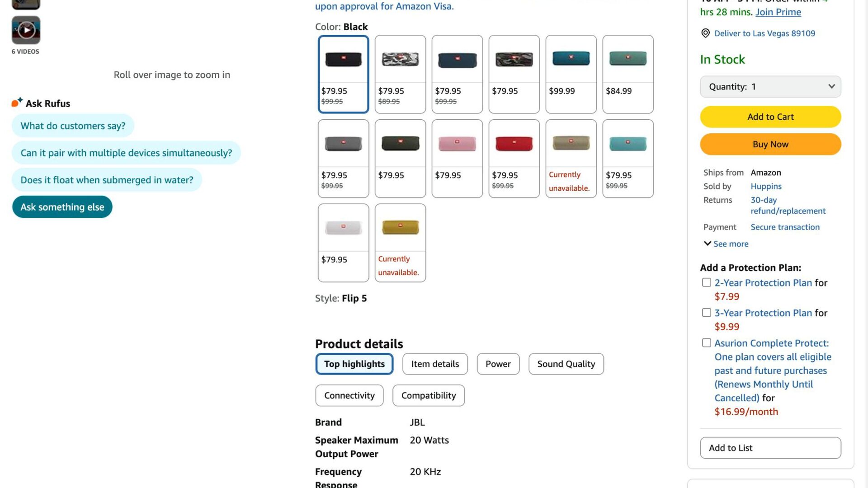The width and height of the screenshot is (868, 488).
Task: Tick the Asurion Complete Protect checkbox
Action: point(707,343)
